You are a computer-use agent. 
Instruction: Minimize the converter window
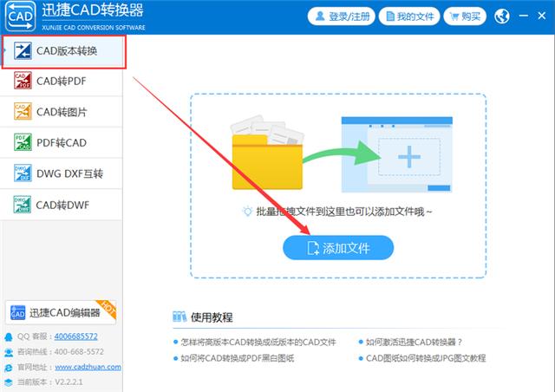tap(524, 16)
